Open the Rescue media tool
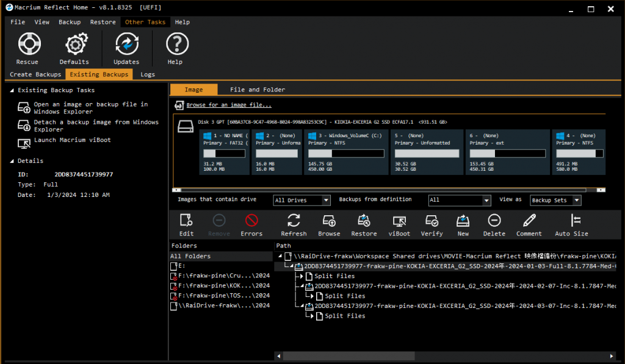 point(29,49)
